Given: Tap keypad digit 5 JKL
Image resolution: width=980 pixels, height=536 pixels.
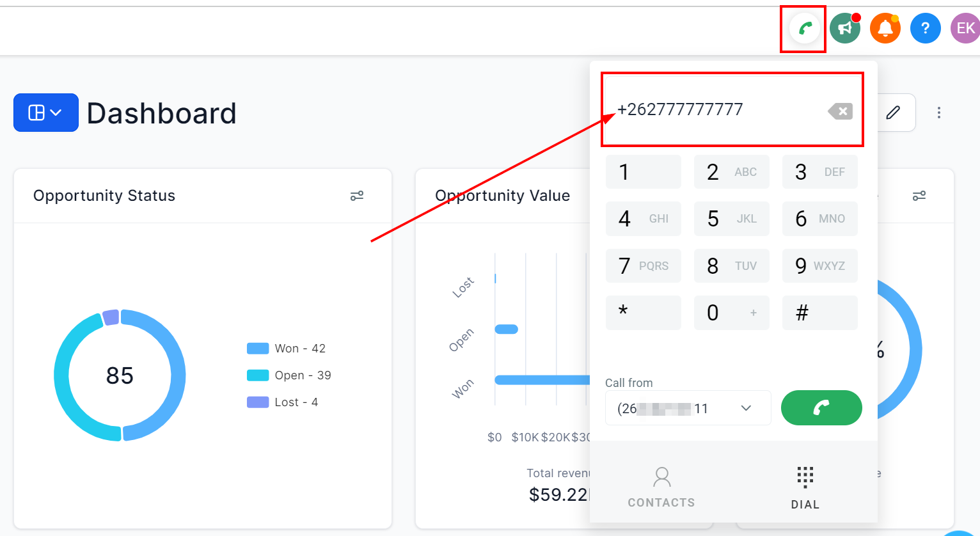Looking at the screenshot, I should pos(732,219).
